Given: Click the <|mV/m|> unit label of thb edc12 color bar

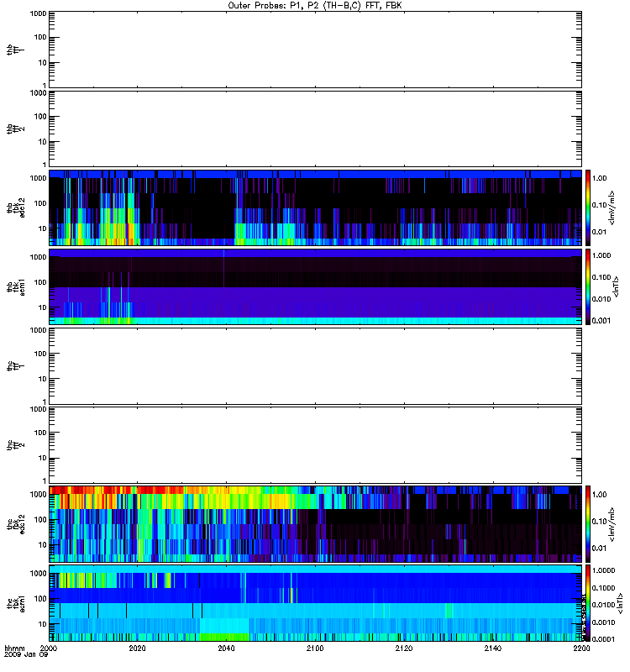Looking at the screenshot, I should [x=612, y=207].
